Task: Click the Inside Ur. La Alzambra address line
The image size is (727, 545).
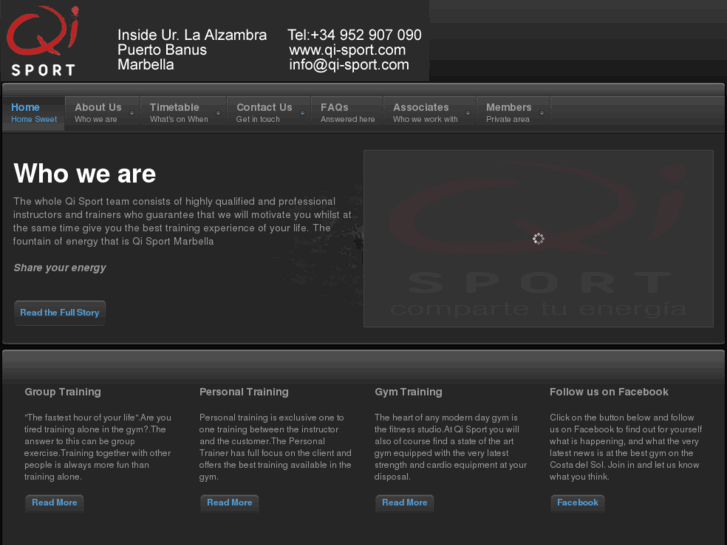Action: [x=192, y=35]
